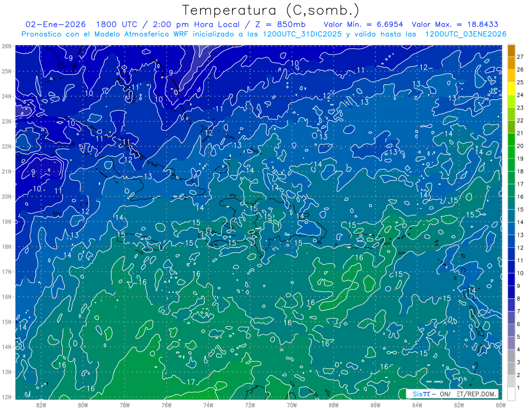
Task: Select the "12N" latitude axis label
Action: pos(7,397)
